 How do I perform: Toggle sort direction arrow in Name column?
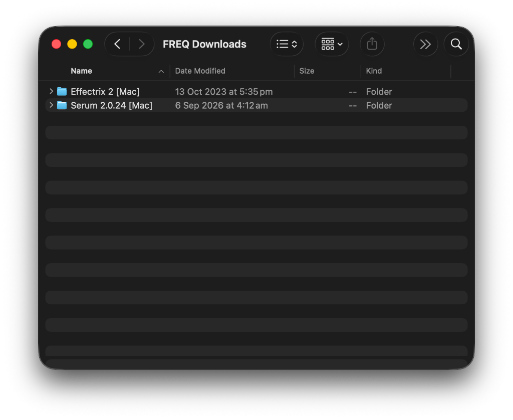pos(161,71)
